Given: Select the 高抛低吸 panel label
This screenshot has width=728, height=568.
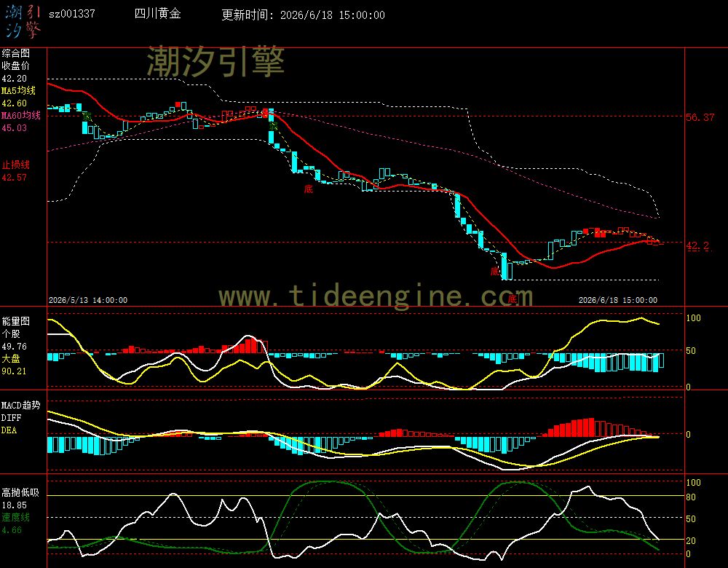Looking at the screenshot, I should [20, 493].
